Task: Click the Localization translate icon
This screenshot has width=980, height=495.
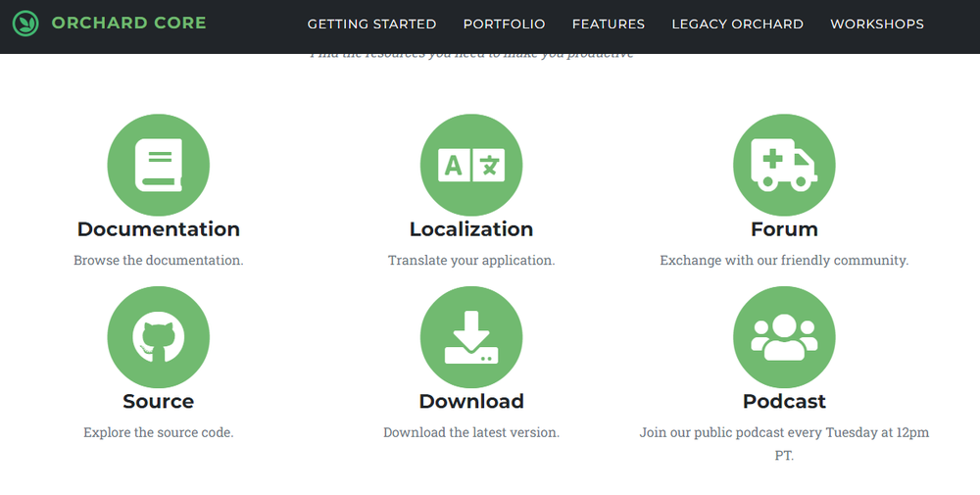Action: click(x=471, y=165)
